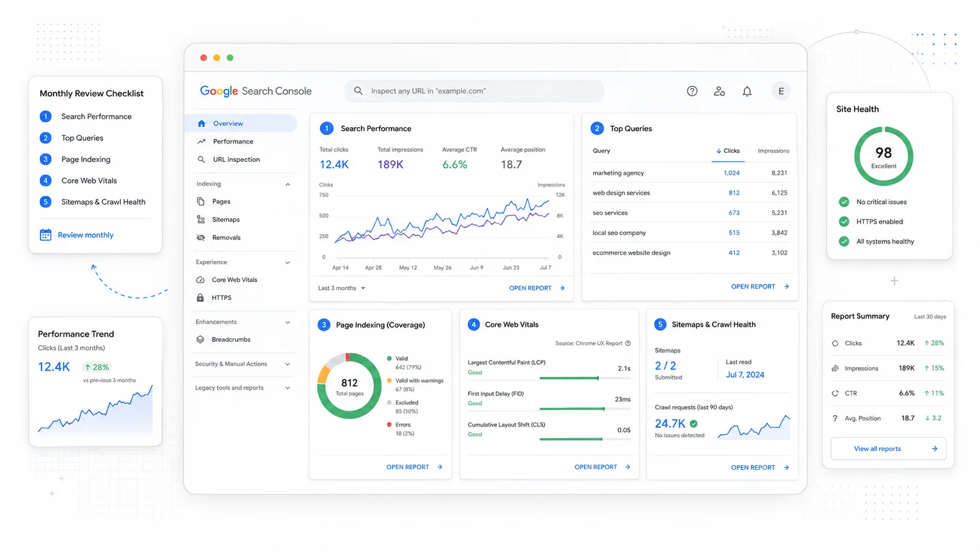This screenshot has width=980, height=552.
Task: Open the account avatar labeled E
Action: tap(781, 91)
